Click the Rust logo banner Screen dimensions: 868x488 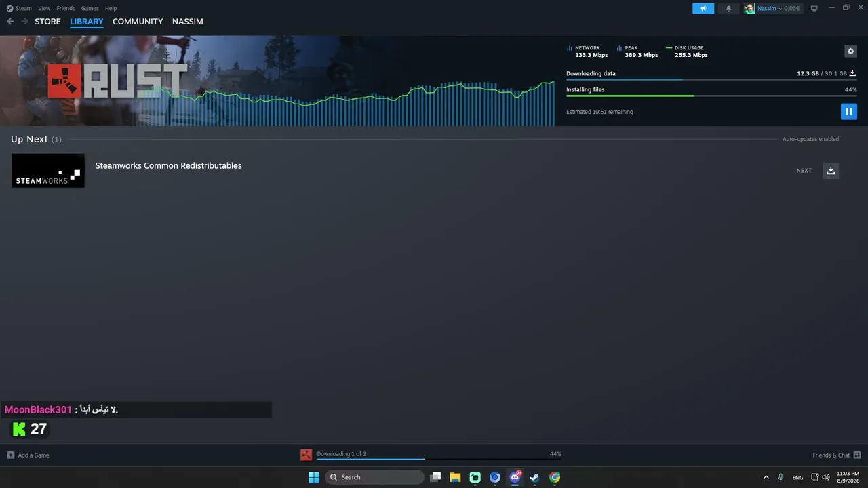117,81
